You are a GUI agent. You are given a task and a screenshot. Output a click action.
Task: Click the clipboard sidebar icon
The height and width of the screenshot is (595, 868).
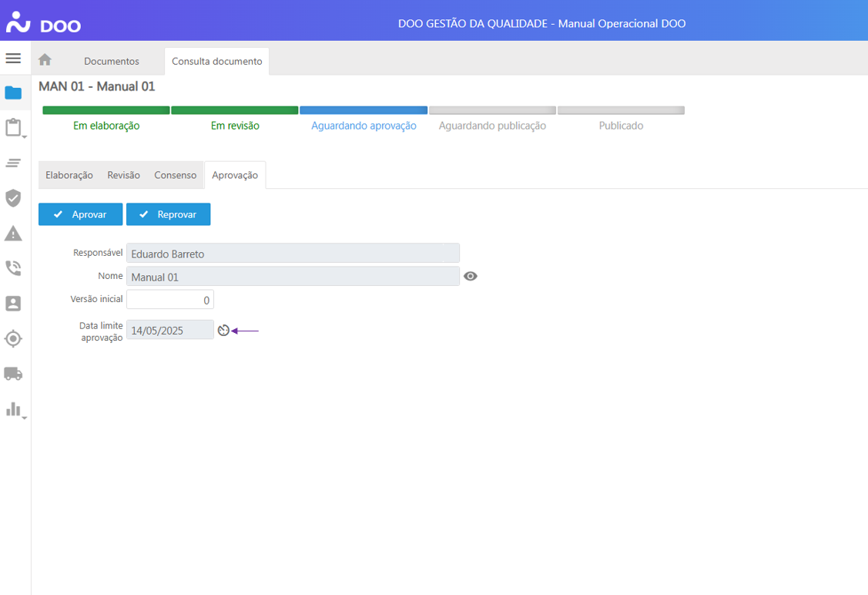coord(13,127)
